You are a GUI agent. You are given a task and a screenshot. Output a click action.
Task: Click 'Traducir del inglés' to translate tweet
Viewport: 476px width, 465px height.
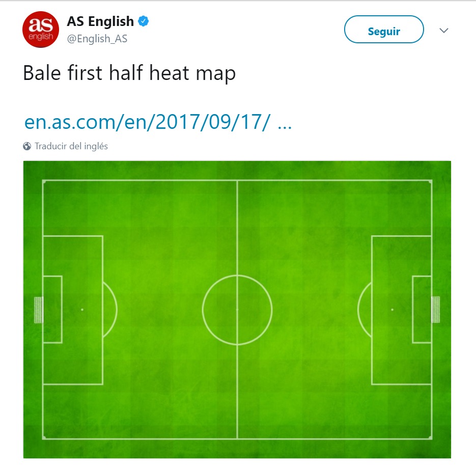pyautogui.click(x=71, y=146)
